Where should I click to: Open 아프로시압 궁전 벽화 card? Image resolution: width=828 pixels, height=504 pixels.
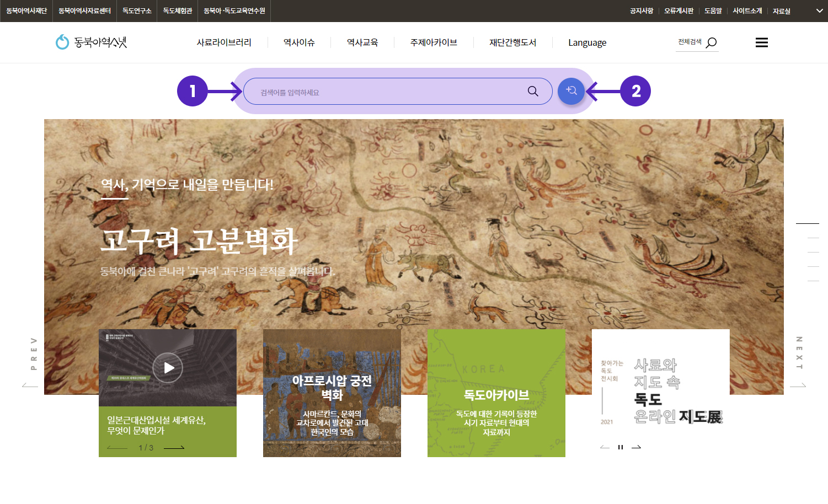[332, 393]
